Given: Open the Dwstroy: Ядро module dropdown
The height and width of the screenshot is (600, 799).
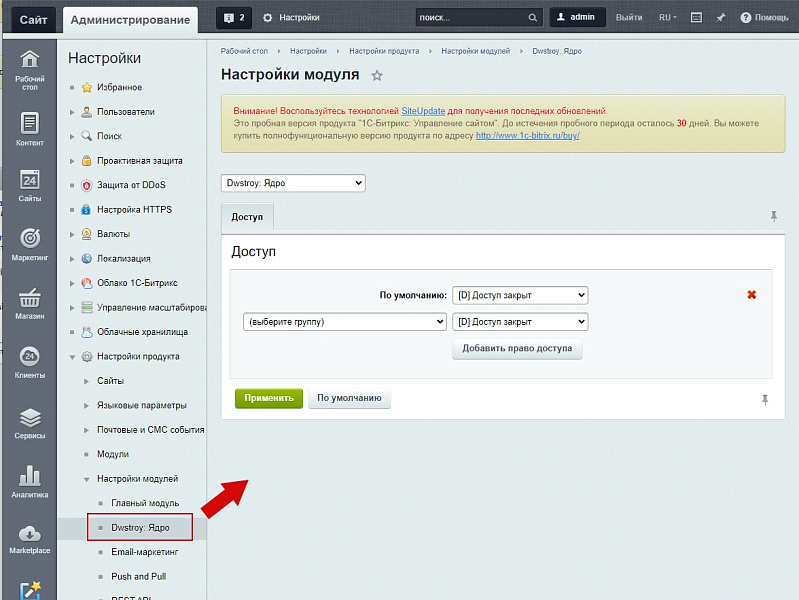Looking at the screenshot, I should pos(293,184).
